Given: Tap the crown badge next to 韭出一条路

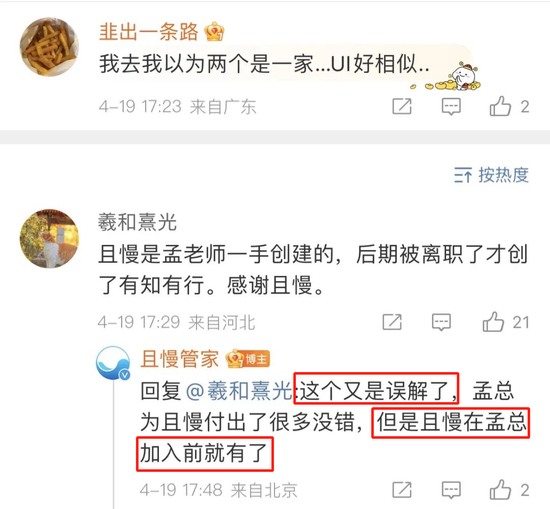Looking at the screenshot, I should (x=214, y=32).
